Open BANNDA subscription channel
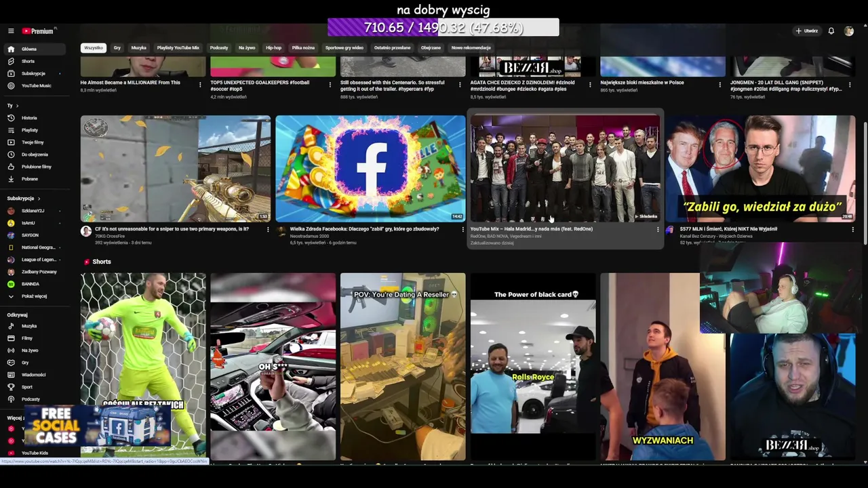 (x=34, y=284)
